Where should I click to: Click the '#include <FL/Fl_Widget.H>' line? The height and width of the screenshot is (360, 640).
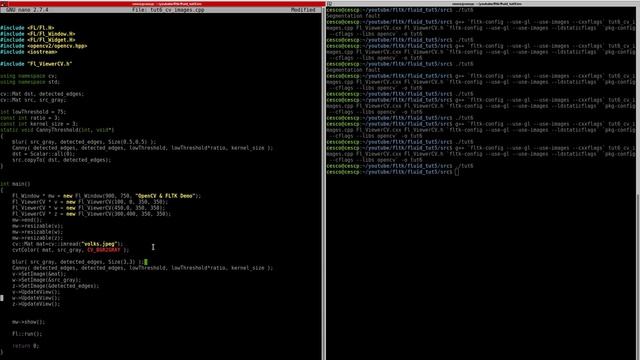click(38, 40)
